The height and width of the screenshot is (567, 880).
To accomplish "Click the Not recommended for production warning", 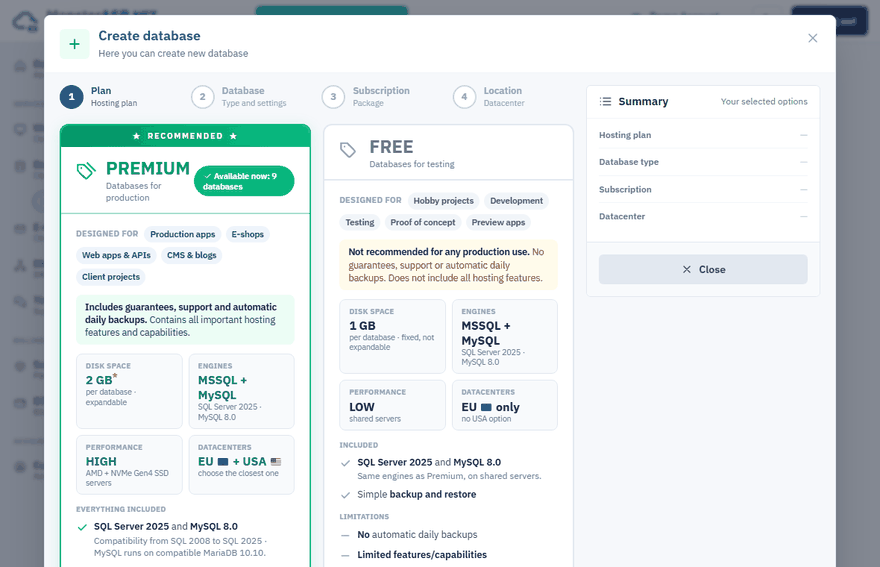I will coord(448,265).
